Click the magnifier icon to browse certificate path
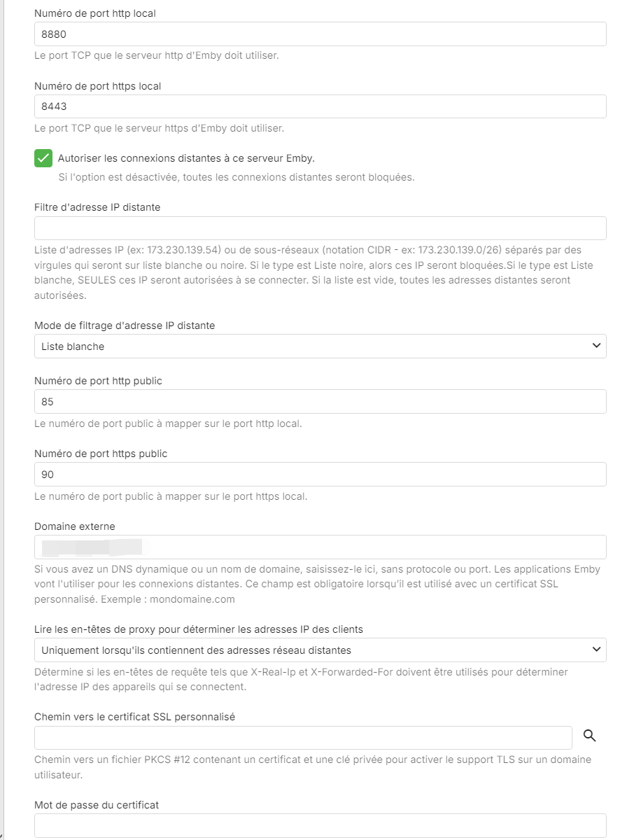Viewport: 634px width, 840px height. [x=589, y=735]
